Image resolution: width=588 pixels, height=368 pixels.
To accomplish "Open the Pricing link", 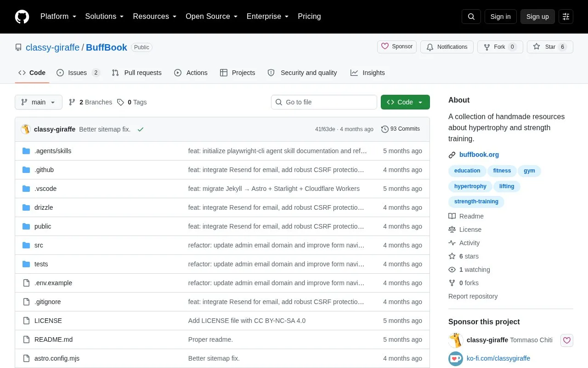I will coord(309,17).
